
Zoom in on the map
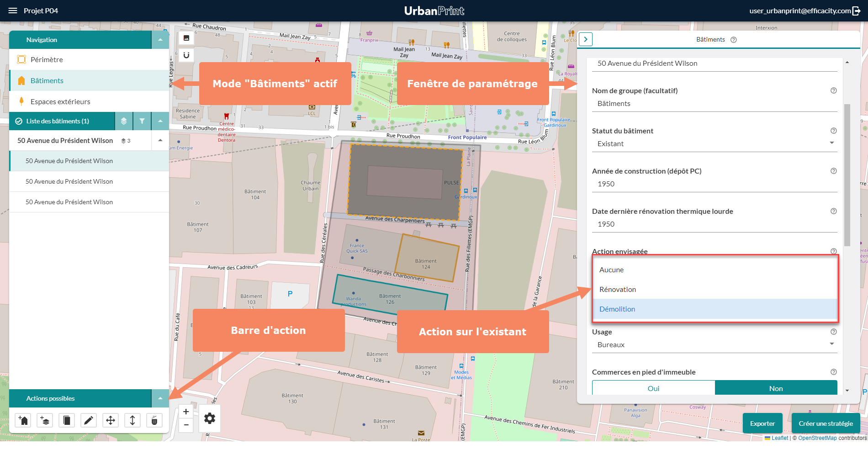[x=186, y=412]
